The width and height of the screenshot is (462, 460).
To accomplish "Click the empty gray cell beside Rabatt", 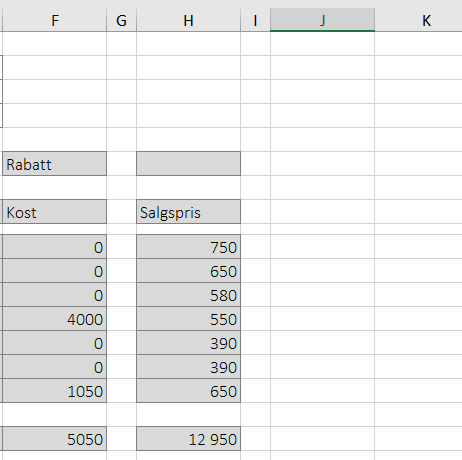I will coord(188,164).
